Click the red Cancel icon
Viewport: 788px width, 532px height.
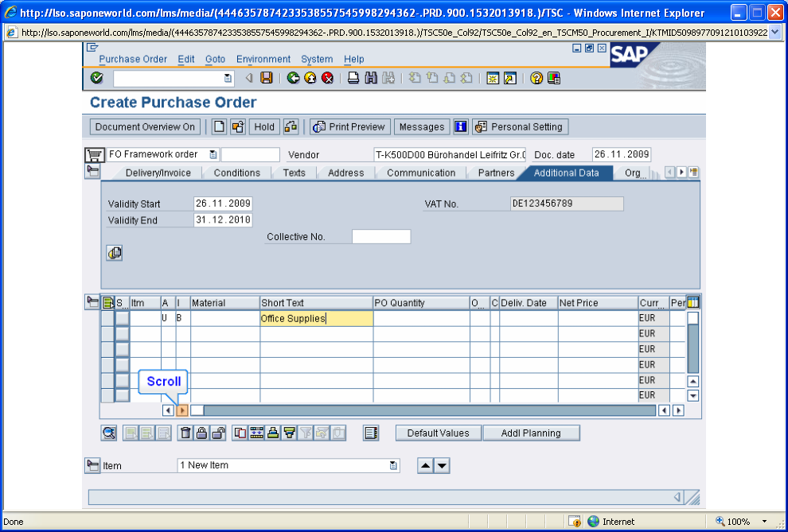coord(328,78)
